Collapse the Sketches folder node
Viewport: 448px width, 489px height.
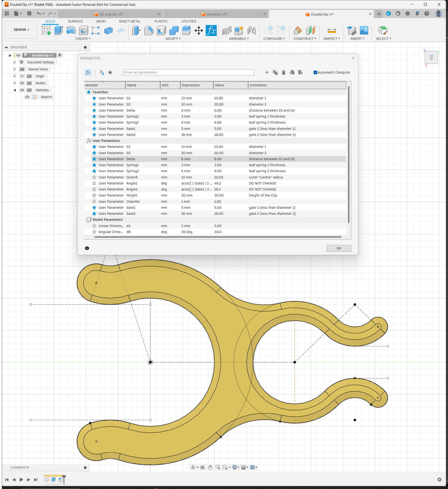(x=15, y=90)
